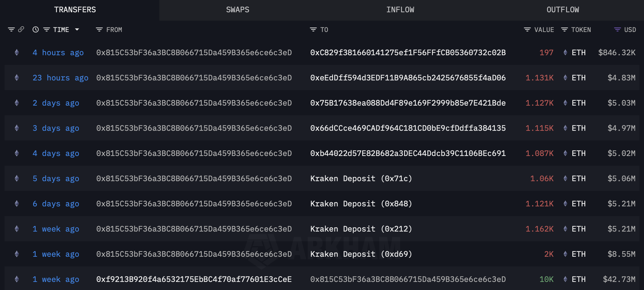Viewport: 644px width, 290px height.
Task: Expand filtering options for the VALUE column
Action: coord(527,29)
